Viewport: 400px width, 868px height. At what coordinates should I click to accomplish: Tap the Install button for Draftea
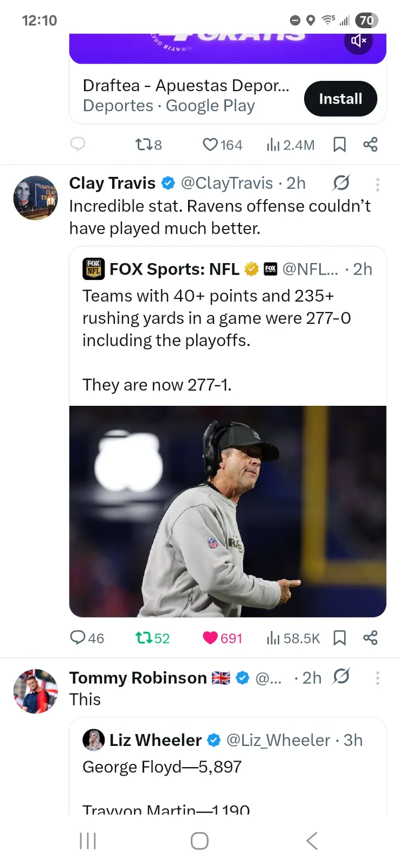340,99
